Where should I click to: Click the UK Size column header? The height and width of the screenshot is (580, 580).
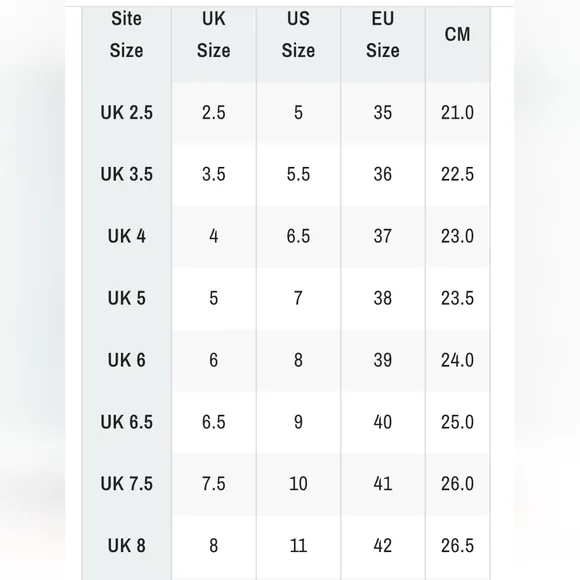[x=213, y=34]
